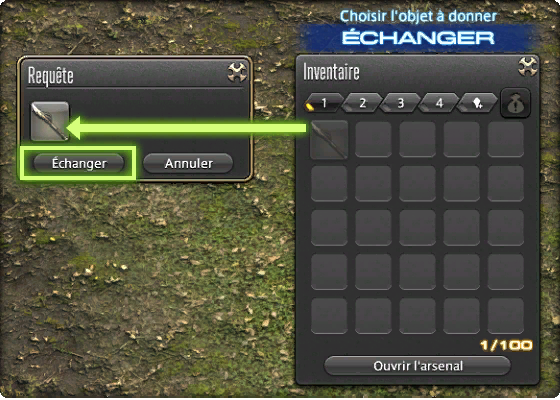Open the arsenal with Ouvrir l'arsenal
The width and height of the screenshot is (560, 400).
pos(418,366)
